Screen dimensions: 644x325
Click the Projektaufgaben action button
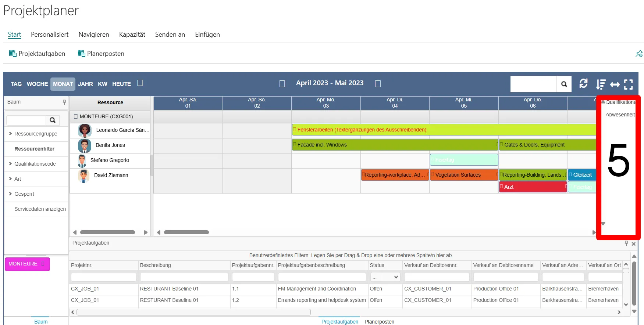click(37, 54)
